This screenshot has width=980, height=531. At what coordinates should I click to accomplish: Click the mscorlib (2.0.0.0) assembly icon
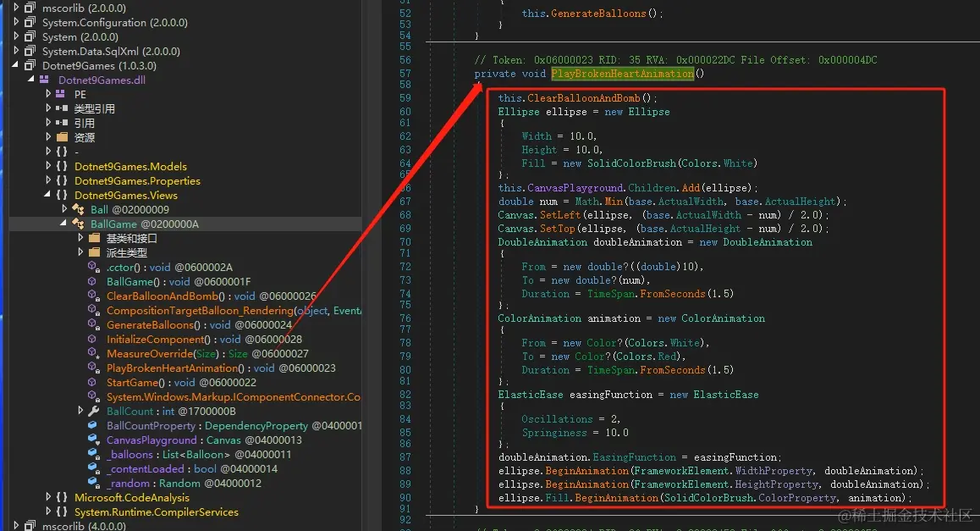click(30, 8)
